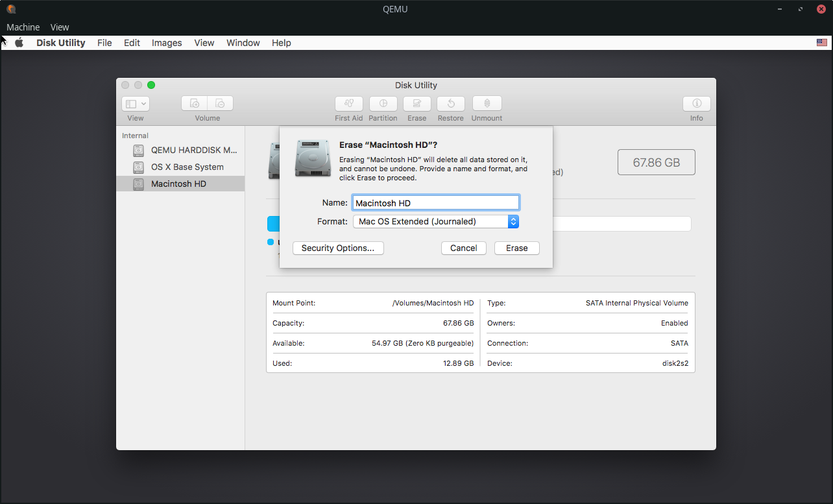Click the Internal sidebar header
This screenshot has width=833, height=504.
click(x=135, y=136)
